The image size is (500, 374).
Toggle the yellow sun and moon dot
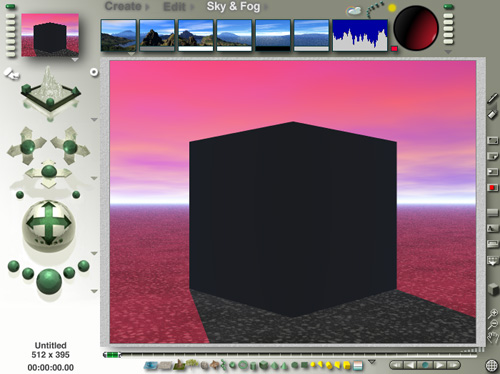[392, 8]
